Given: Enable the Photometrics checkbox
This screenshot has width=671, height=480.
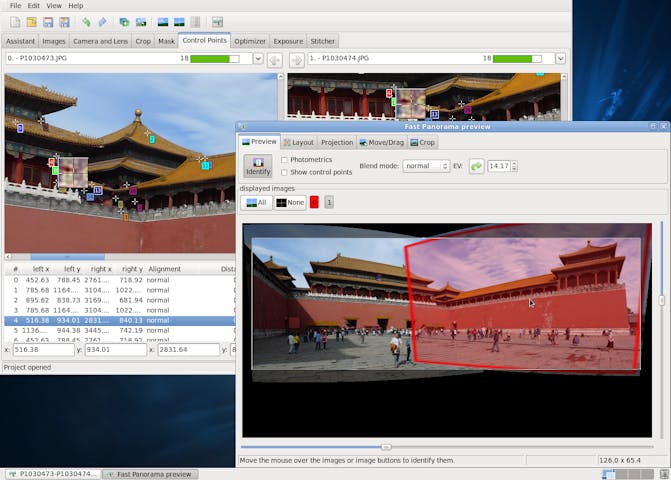Looking at the screenshot, I should [285, 160].
